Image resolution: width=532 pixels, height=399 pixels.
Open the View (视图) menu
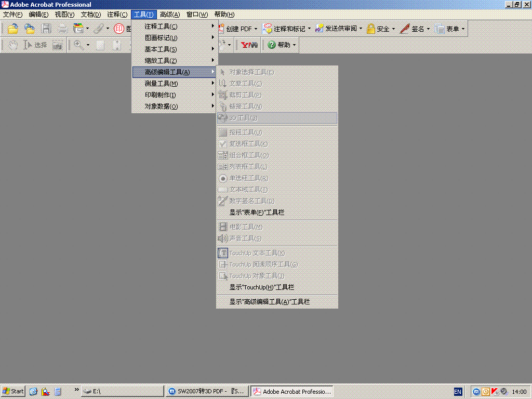[64, 14]
